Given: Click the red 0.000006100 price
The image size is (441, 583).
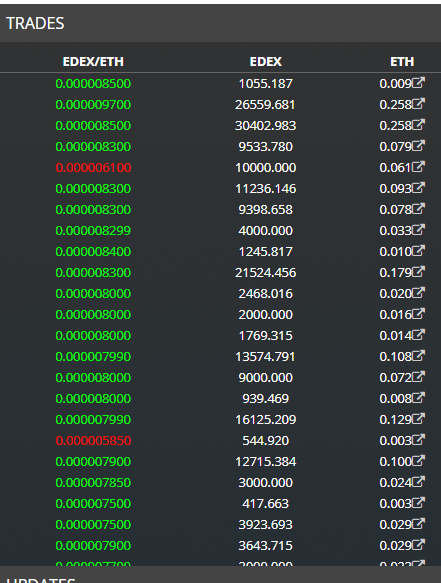Looking at the screenshot, I should [93, 168].
